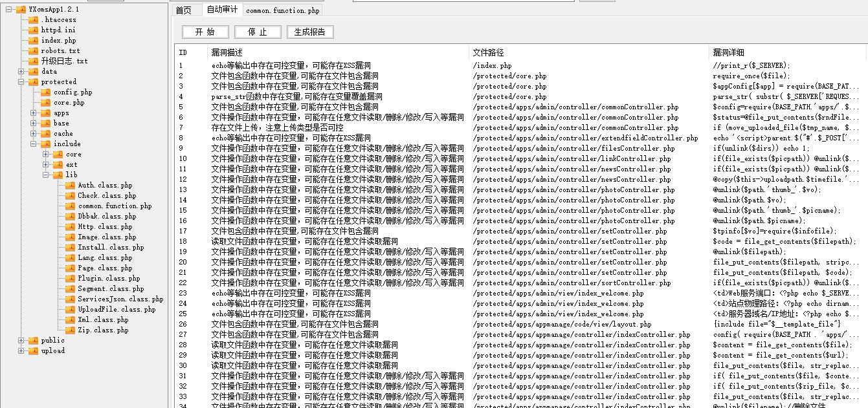Click the 停止 button
The width and height of the screenshot is (868, 408).
click(x=257, y=32)
